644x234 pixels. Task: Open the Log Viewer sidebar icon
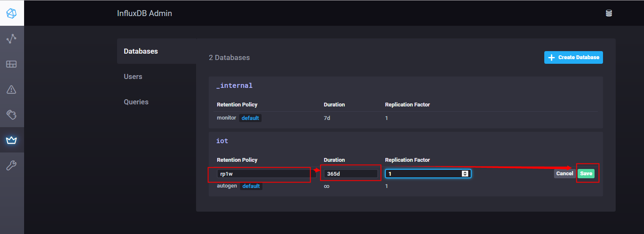pos(12,114)
